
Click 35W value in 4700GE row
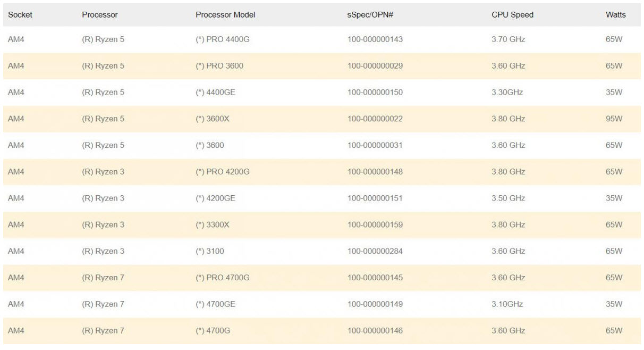[614, 304]
